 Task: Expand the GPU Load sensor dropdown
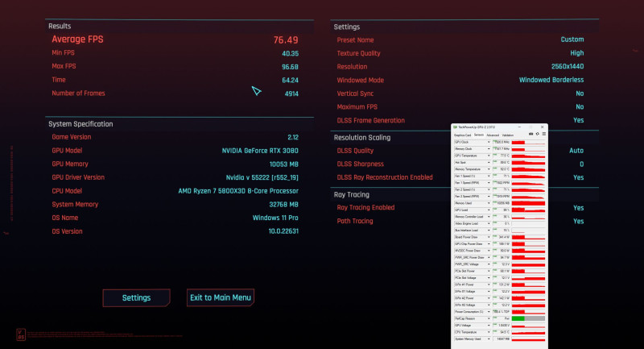(x=489, y=210)
